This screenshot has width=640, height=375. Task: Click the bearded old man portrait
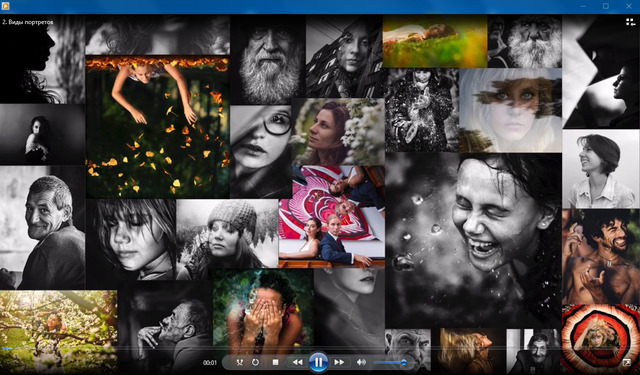pyautogui.click(x=267, y=60)
